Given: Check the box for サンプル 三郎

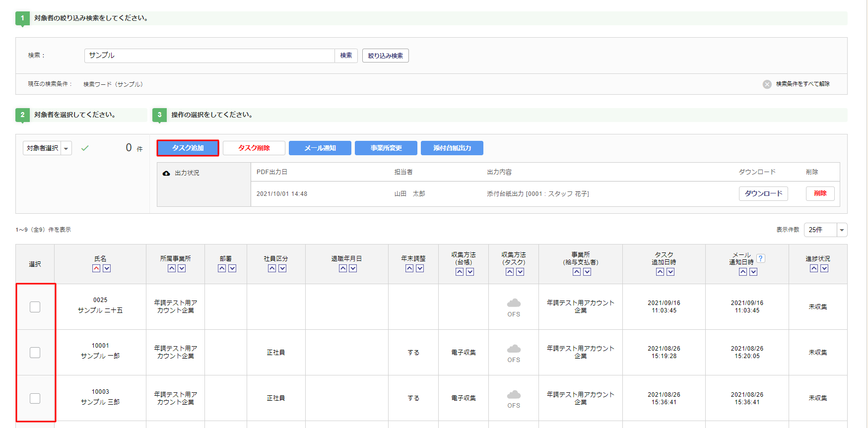Looking at the screenshot, I should pos(35,398).
